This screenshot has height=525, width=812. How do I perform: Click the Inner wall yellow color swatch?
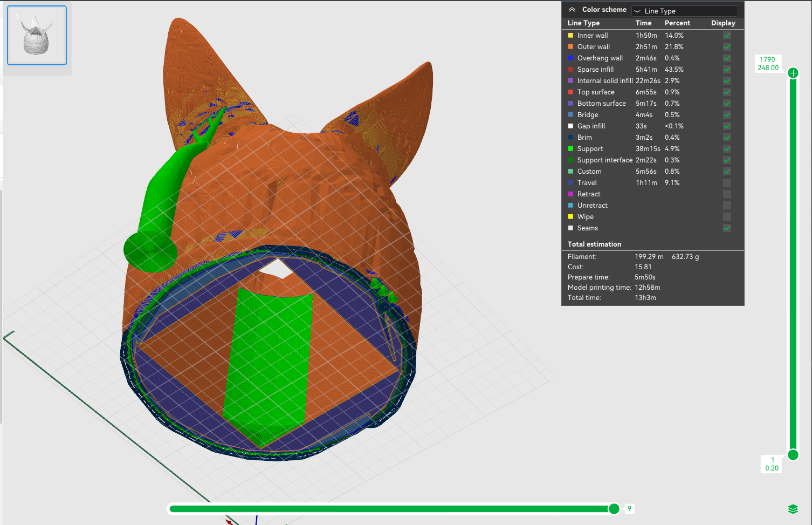(570, 36)
